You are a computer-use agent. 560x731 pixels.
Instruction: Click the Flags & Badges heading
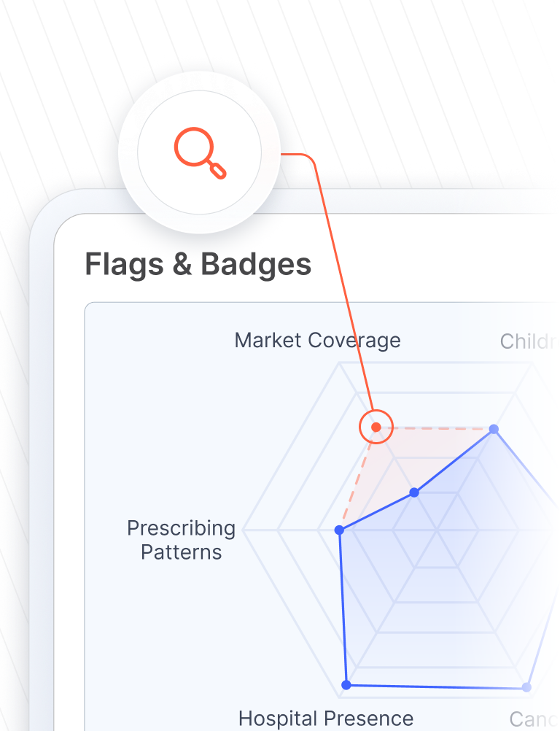click(x=198, y=264)
